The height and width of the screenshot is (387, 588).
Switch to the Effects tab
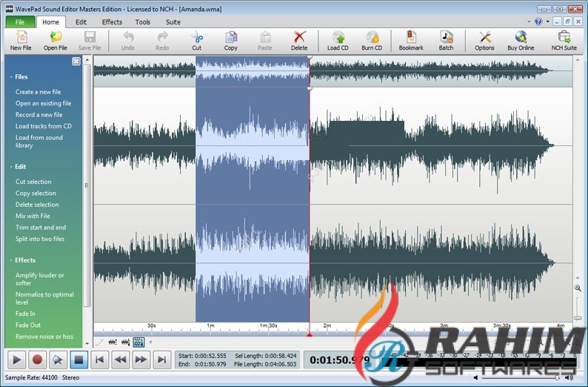click(112, 22)
